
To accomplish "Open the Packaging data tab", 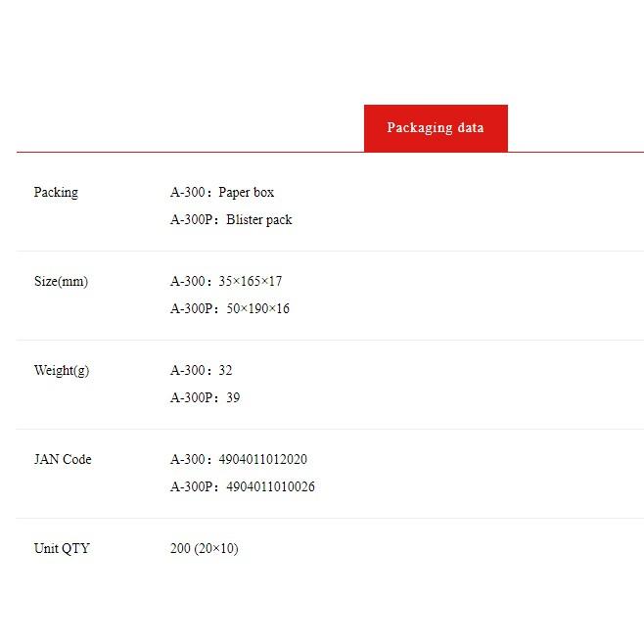I will coord(436,128).
